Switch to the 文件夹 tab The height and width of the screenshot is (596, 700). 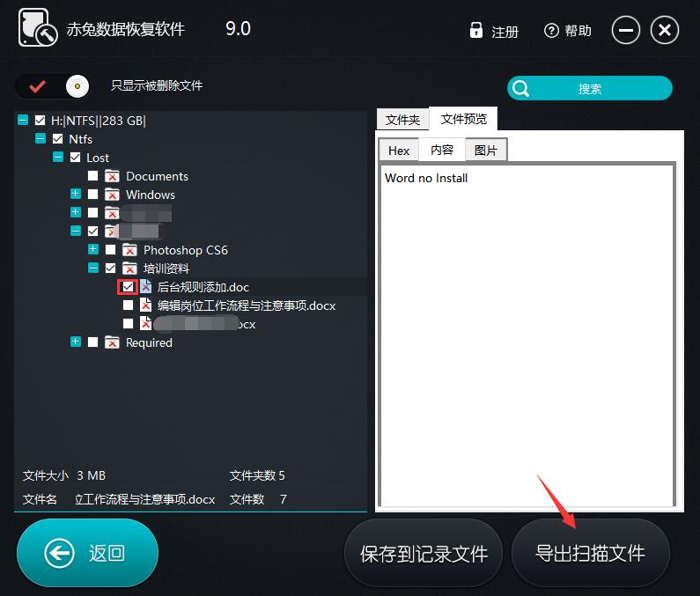[403, 119]
